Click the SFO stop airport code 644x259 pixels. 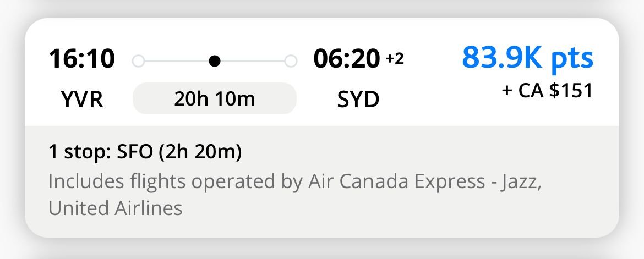(134, 152)
